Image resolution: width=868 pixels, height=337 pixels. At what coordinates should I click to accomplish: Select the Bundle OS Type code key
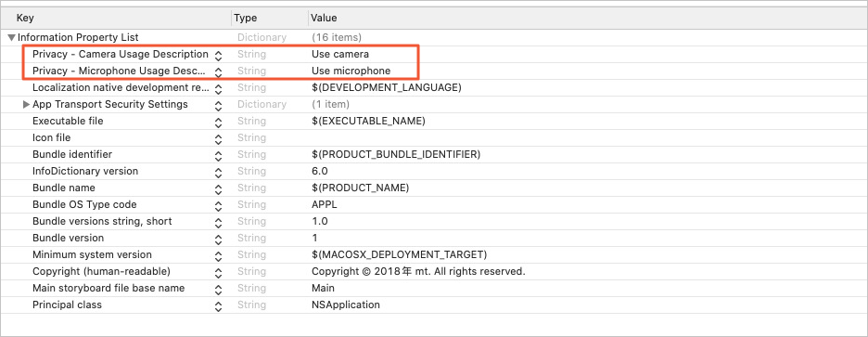[84, 204]
